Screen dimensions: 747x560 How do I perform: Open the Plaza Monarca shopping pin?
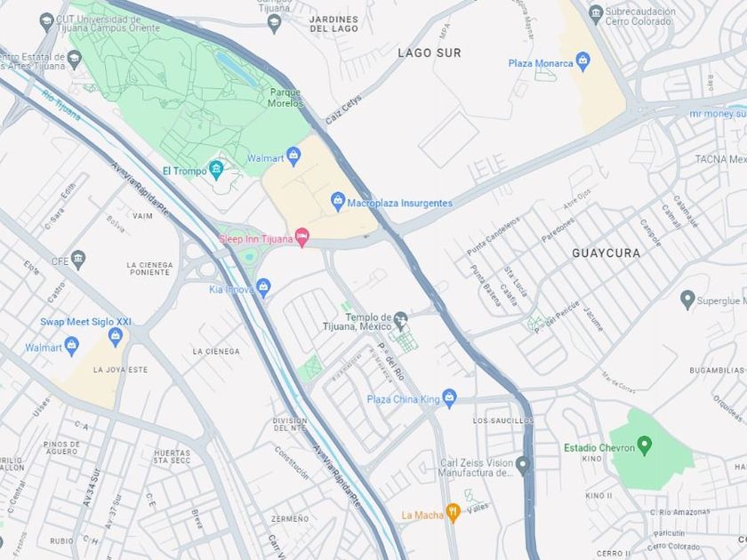pyautogui.click(x=582, y=62)
